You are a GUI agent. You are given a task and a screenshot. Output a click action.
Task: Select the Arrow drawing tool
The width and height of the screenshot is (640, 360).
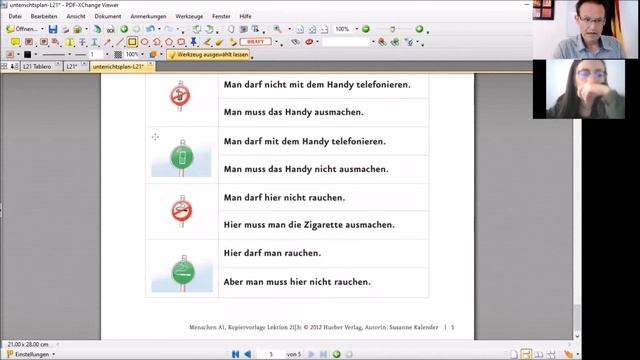point(107,42)
